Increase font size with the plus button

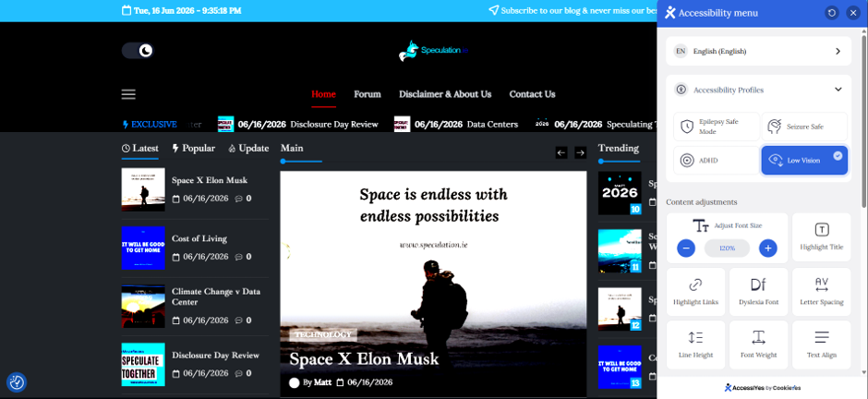click(767, 248)
